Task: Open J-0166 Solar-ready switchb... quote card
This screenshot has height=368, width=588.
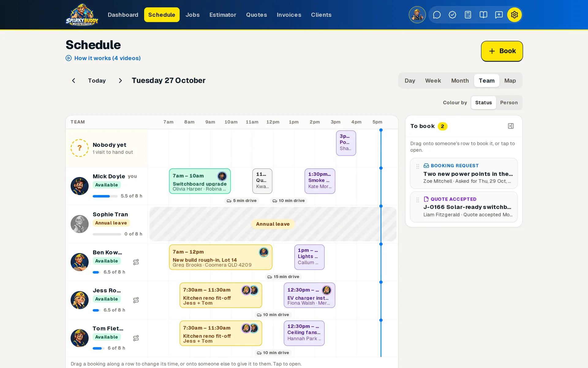Action: (x=464, y=207)
